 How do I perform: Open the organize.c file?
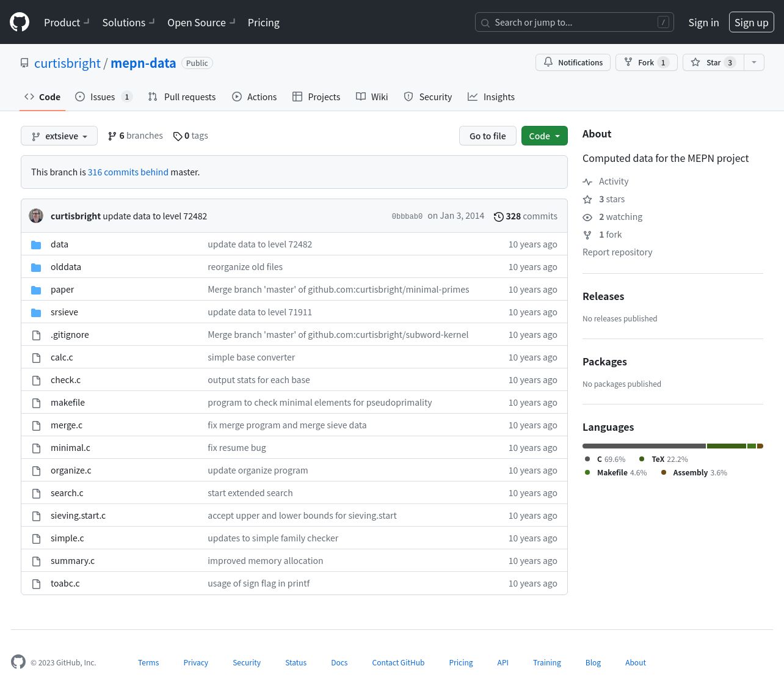[x=71, y=470]
